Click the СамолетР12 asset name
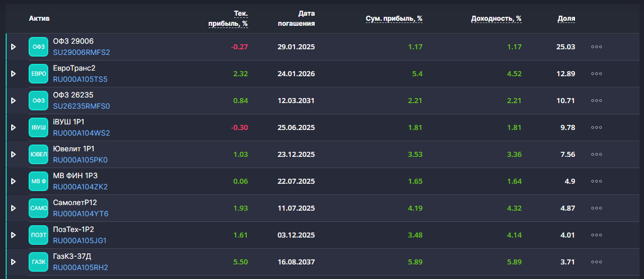This screenshot has height=279, width=644. pyautogui.click(x=75, y=202)
